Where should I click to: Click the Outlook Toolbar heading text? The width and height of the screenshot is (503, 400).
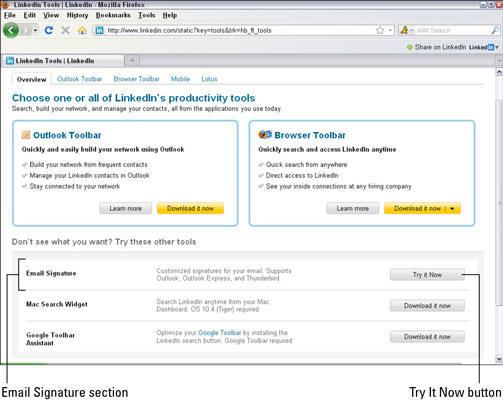[67, 135]
